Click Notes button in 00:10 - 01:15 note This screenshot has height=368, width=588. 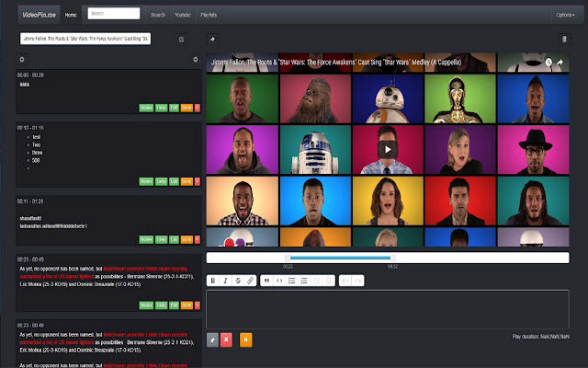pyautogui.click(x=146, y=181)
